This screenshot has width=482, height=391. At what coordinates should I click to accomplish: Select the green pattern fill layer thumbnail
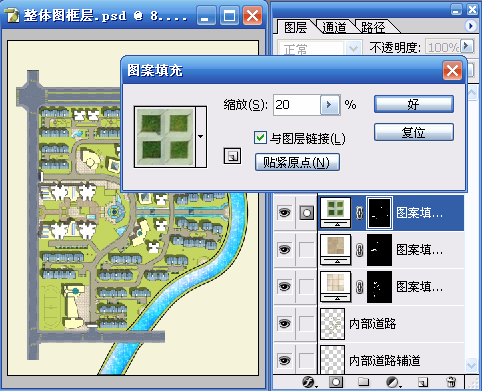tap(335, 213)
